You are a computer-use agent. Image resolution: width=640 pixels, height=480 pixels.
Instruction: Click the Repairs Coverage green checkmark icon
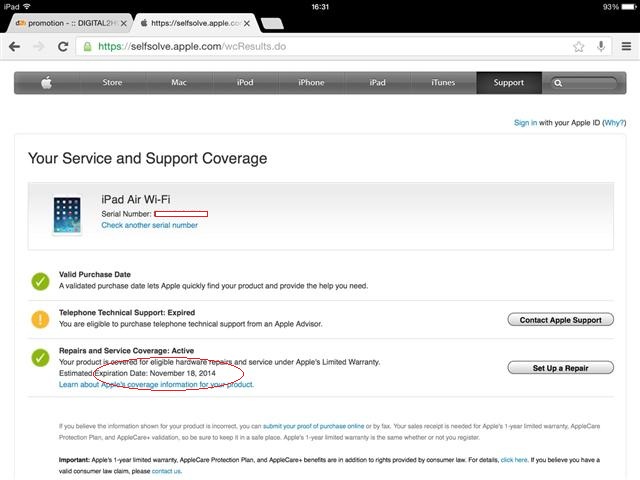pos(40,358)
